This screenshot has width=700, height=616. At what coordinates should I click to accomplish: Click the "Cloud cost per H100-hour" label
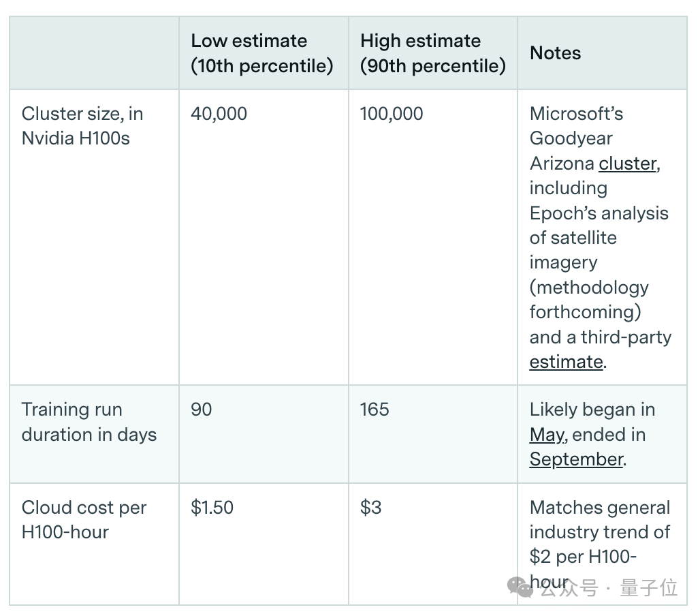(x=84, y=520)
